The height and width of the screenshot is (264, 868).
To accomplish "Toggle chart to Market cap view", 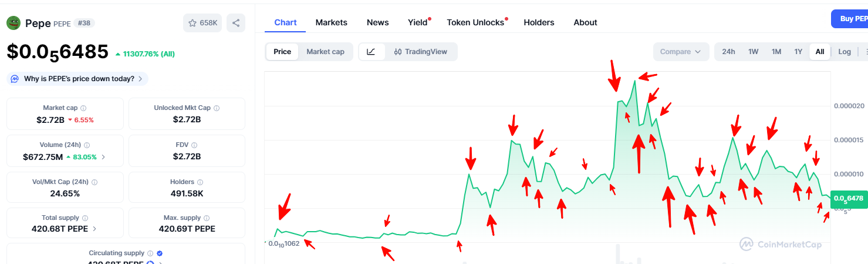I will point(325,52).
